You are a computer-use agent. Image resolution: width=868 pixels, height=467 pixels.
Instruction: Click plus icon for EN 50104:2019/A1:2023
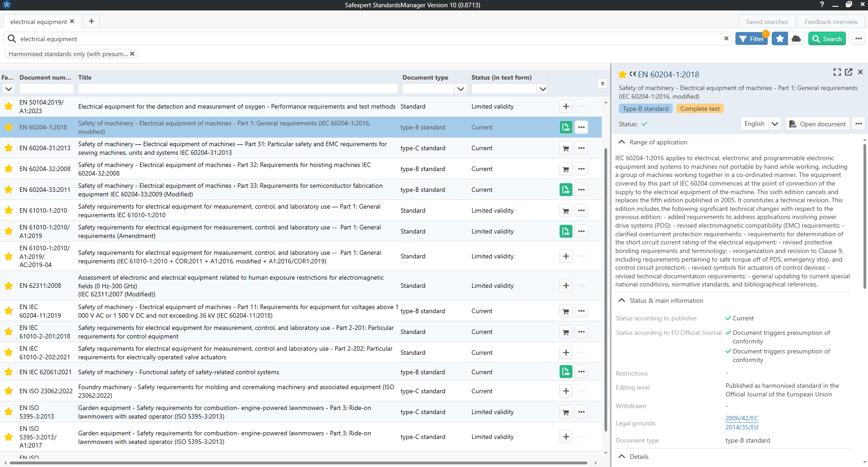tap(566, 106)
